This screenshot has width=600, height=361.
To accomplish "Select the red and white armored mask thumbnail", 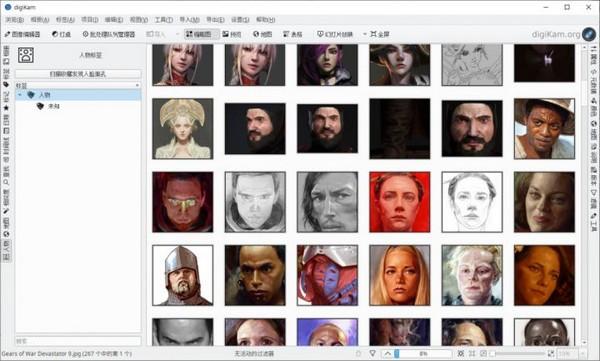I will pyautogui.click(x=327, y=275).
